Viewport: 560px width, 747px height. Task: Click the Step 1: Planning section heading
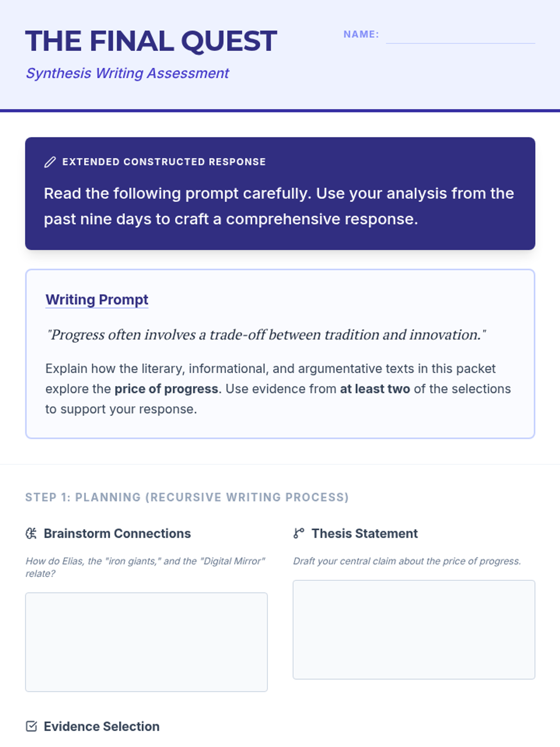click(187, 497)
